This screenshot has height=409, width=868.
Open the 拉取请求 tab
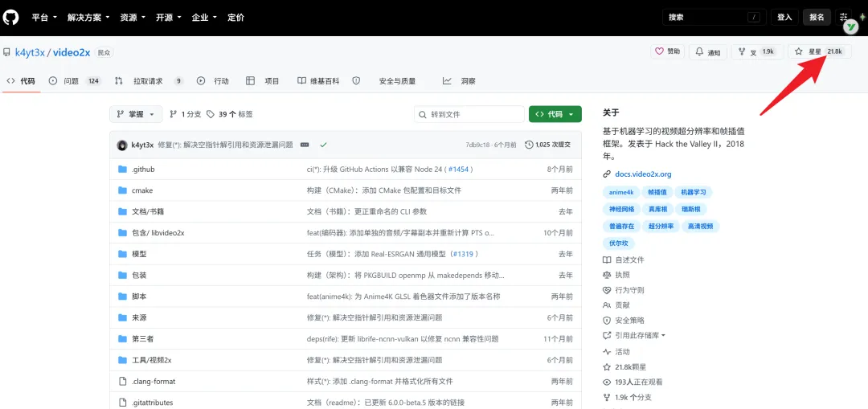pyautogui.click(x=149, y=81)
